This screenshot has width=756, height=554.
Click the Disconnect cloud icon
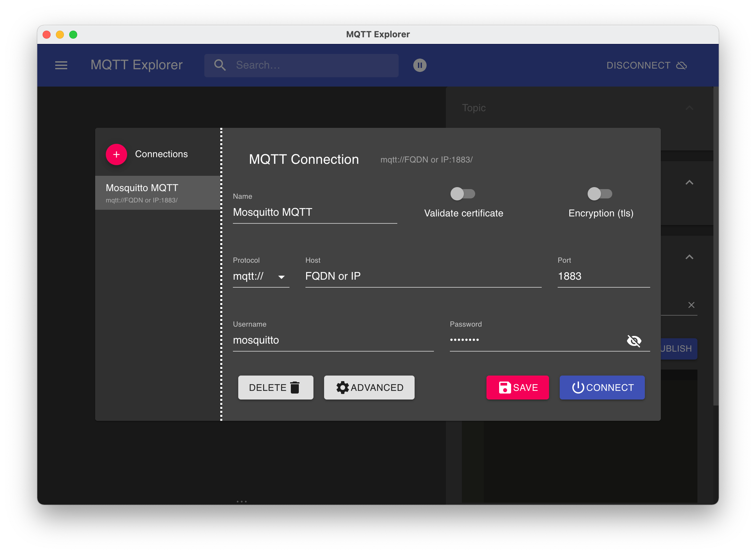[x=681, y=65]
